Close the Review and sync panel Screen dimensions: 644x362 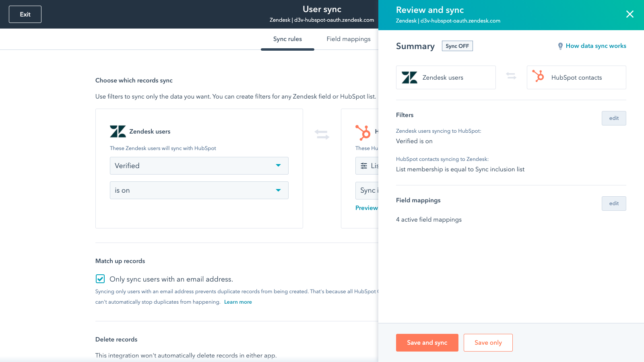tap(630, 14)
